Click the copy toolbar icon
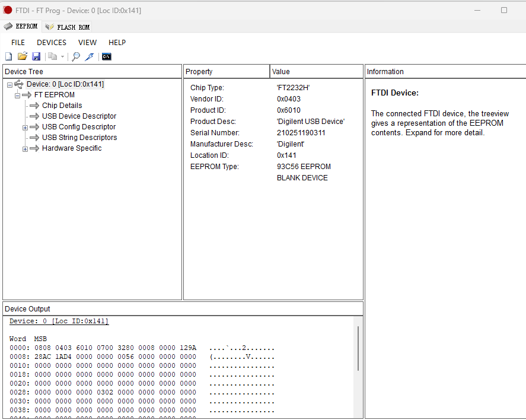The image size is (526, 420). point(52,56)
